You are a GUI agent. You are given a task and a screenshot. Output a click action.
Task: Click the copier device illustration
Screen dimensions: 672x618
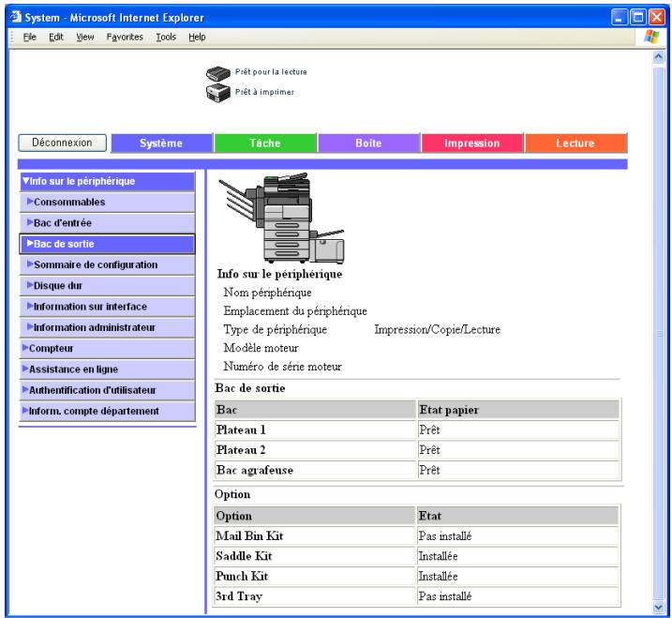tap(281, 219)
